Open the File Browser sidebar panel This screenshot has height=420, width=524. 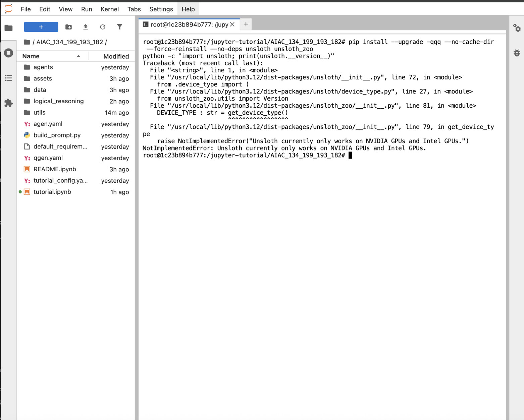(x=9, y=28)
